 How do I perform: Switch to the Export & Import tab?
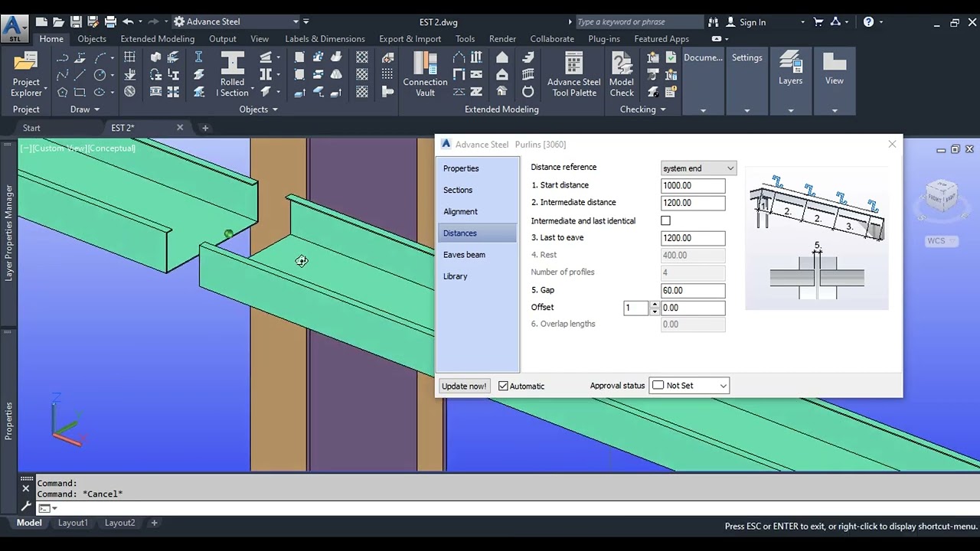[410, 39]
